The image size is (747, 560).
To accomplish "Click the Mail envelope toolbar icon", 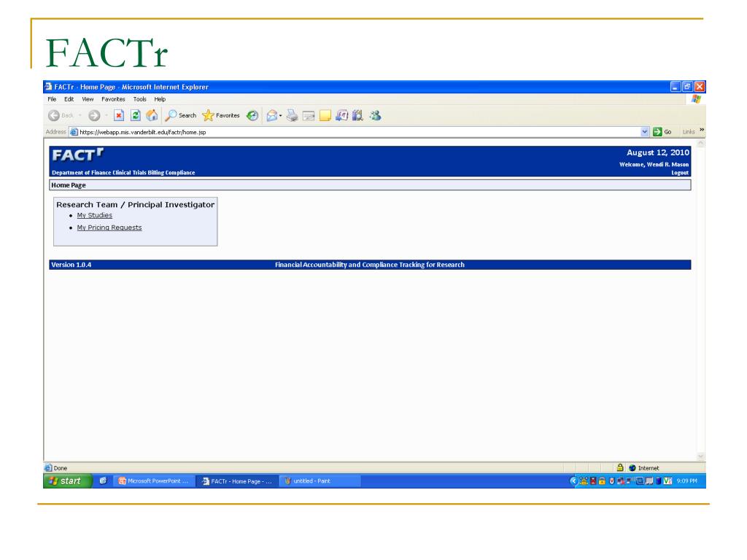I will pos(271,115).
